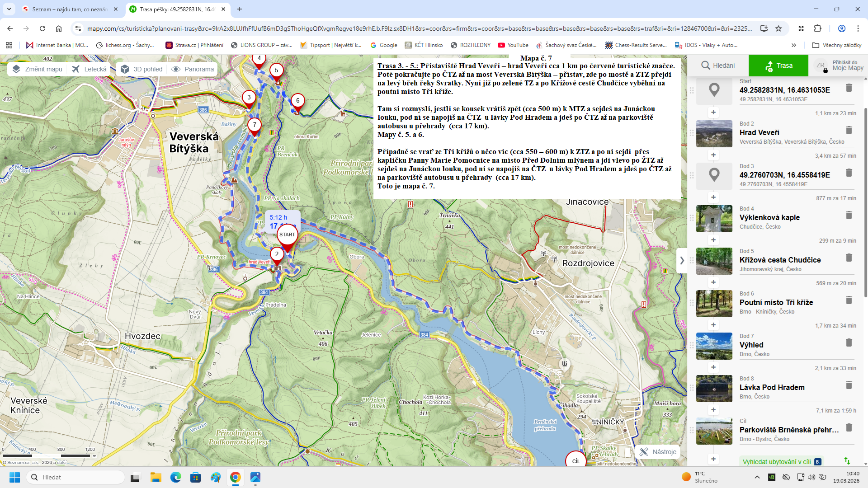868x488 pixels.
Task: Click map waypoint marker number 6
Action: tap(297, 102)
